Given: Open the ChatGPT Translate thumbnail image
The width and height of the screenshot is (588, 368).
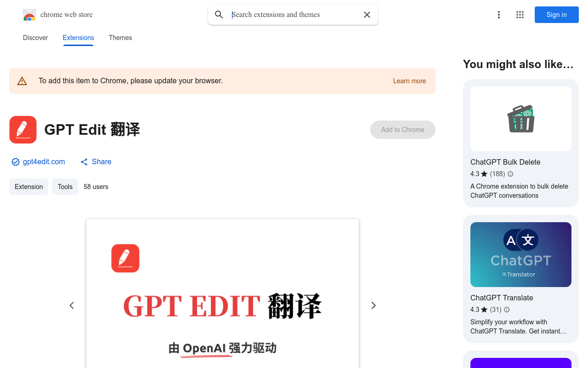Looking at the screenshot, I should pos(521,254).
